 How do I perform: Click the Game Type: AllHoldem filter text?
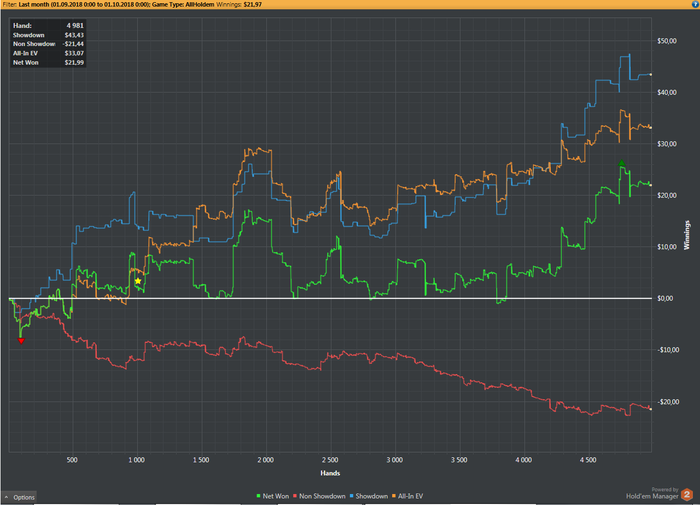click(x=183, y=4)
